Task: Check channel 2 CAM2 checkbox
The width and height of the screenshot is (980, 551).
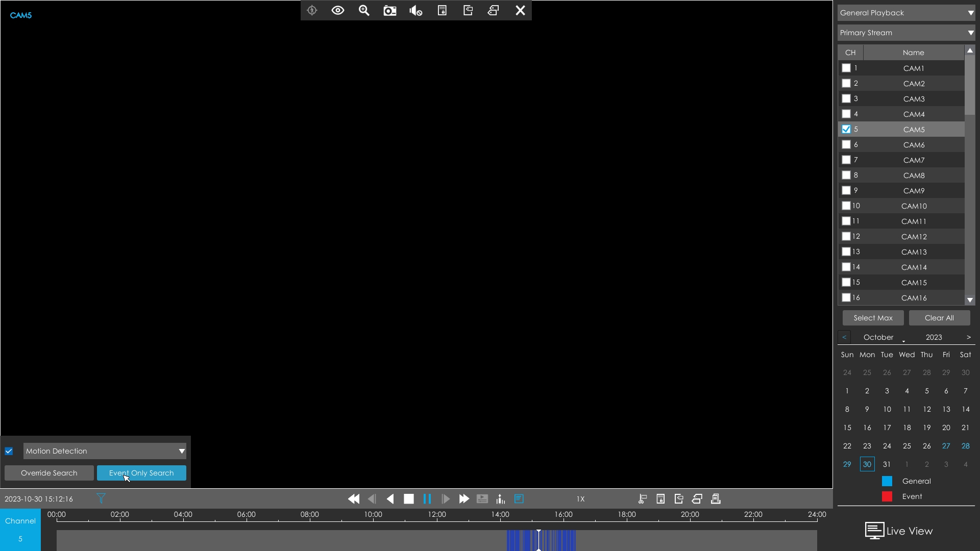Action: (x=846, y=83)
